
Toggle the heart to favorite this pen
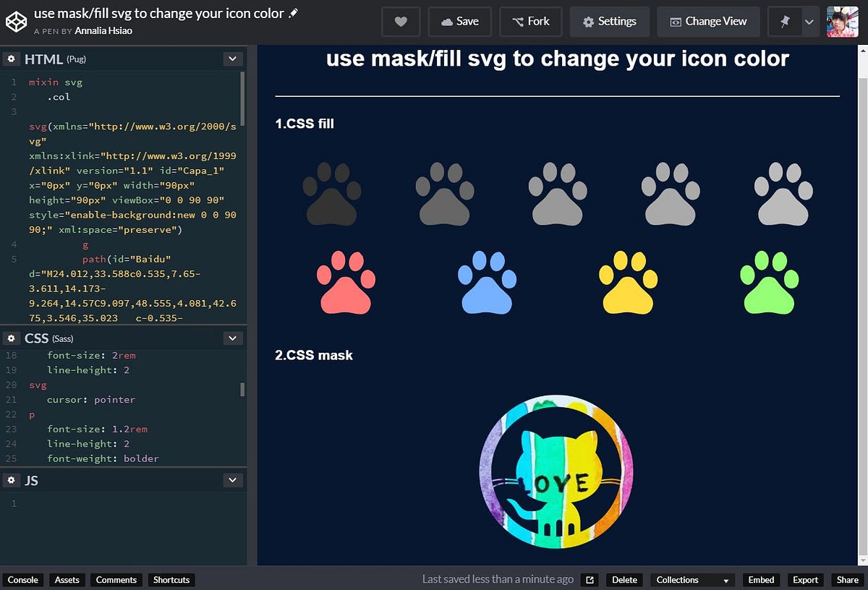point(401,22)
